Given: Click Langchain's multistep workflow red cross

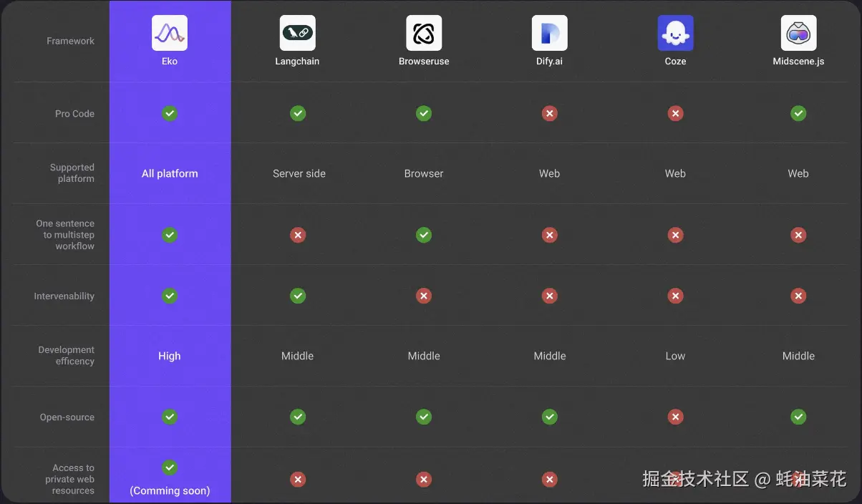Looking at the screenshot, I should pos(298,235).
